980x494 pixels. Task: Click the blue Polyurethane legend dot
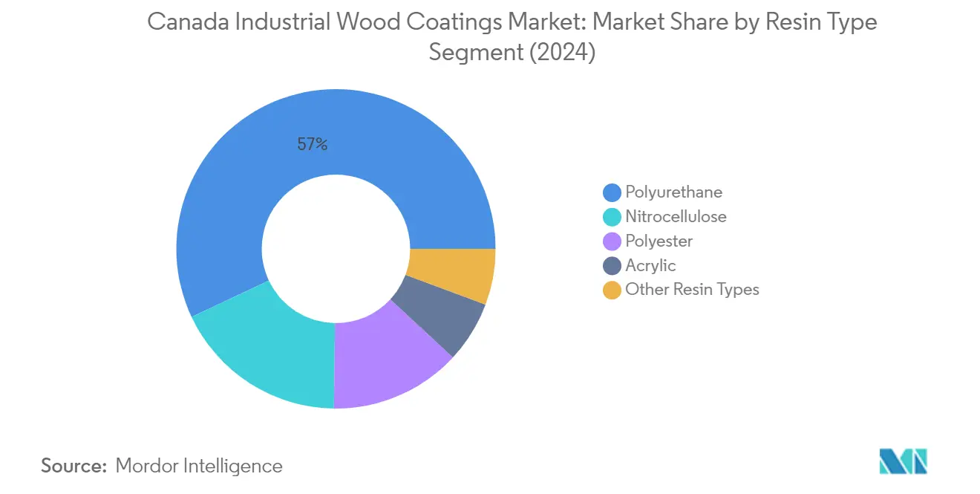pyautogui.click(x=612, y=192)
